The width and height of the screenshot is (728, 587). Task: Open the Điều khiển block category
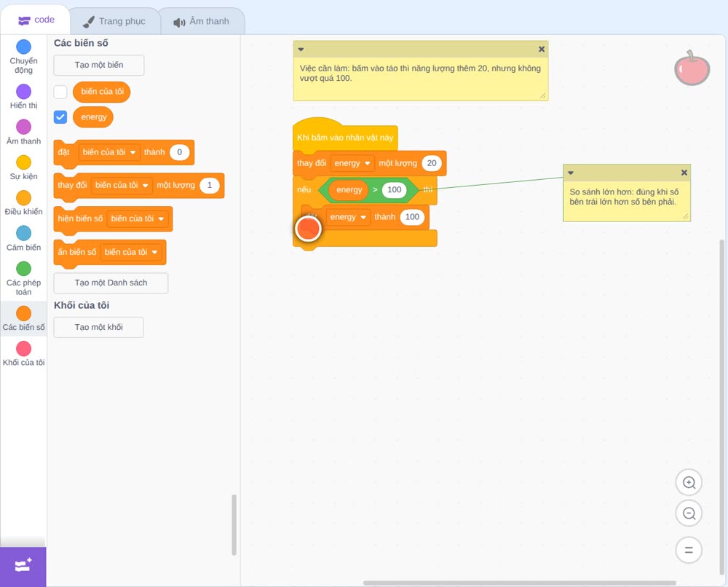pyautogui.click(x=24, y=203)
